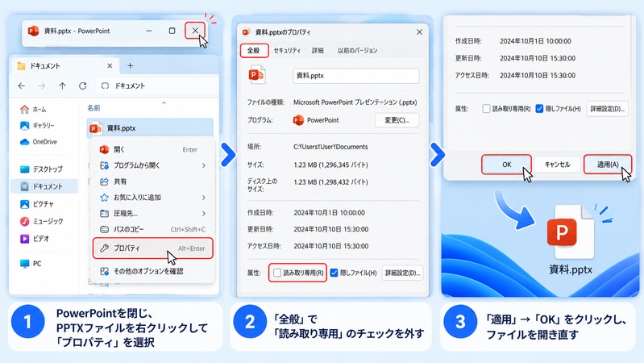This screenshot has height=363, width=644.
Task: Click Forward arrow in Explorer toolbar
Action: (41, 86)
